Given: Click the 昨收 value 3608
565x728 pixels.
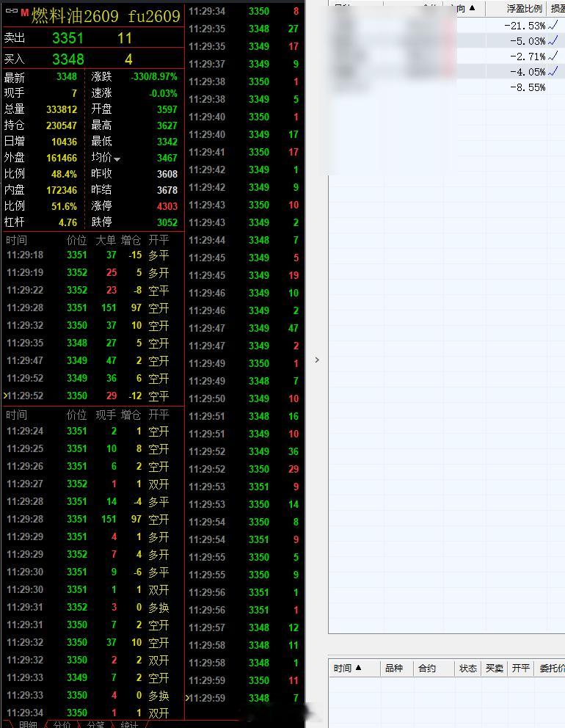Looking at the screenshot, I should coord(167,174).
